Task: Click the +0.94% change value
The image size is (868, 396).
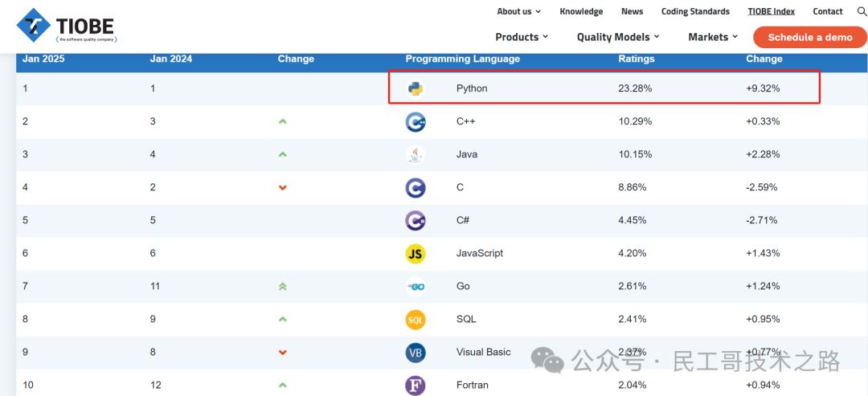Action: point(763,385)
